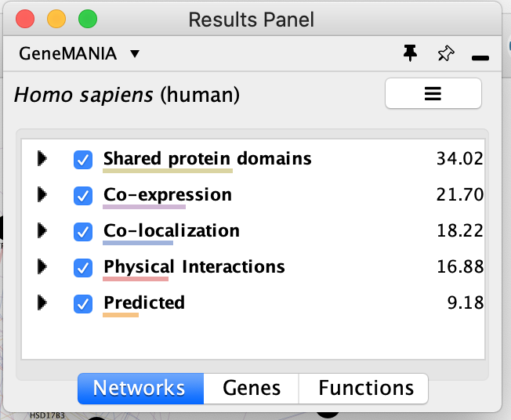Viewport: 511px width, 420px height.
Task: Click the filled pin icon
Action: click(x=410, y=53)
